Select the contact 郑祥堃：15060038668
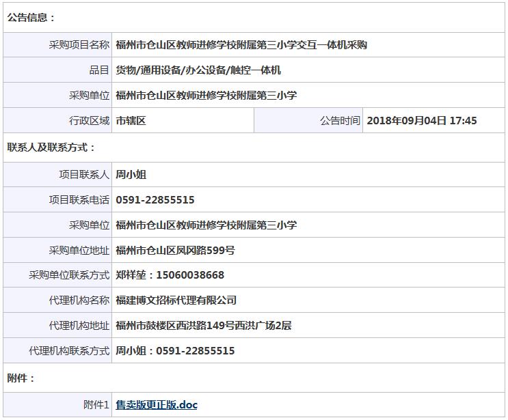 tap(170, 275)
